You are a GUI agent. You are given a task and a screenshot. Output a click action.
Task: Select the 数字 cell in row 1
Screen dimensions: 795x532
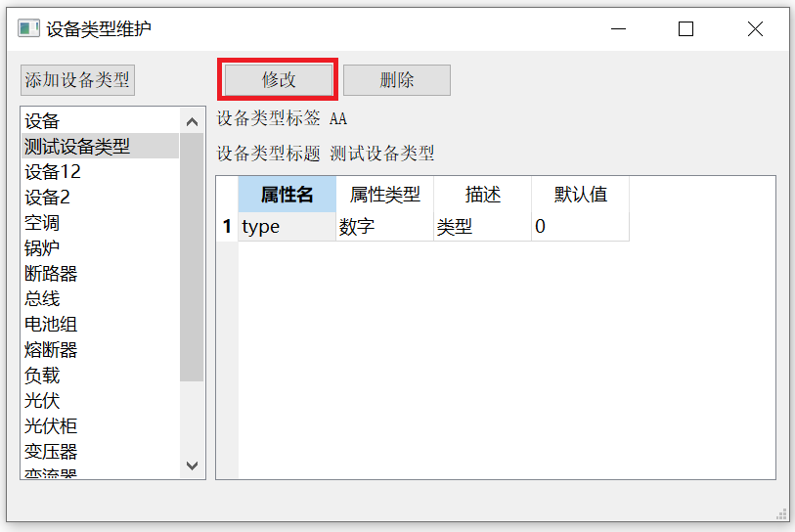click(x=385, y=226)
